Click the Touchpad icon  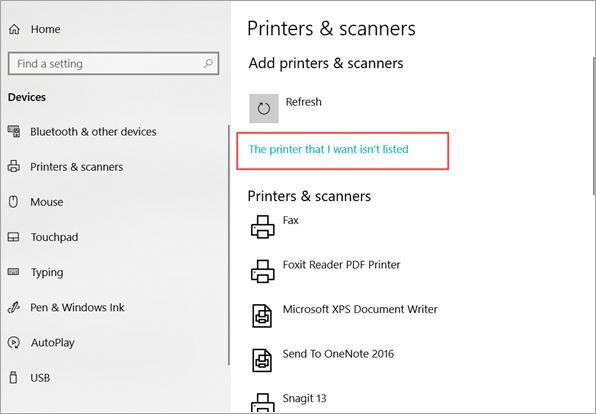pyautogui.click(x=14, y=237)
